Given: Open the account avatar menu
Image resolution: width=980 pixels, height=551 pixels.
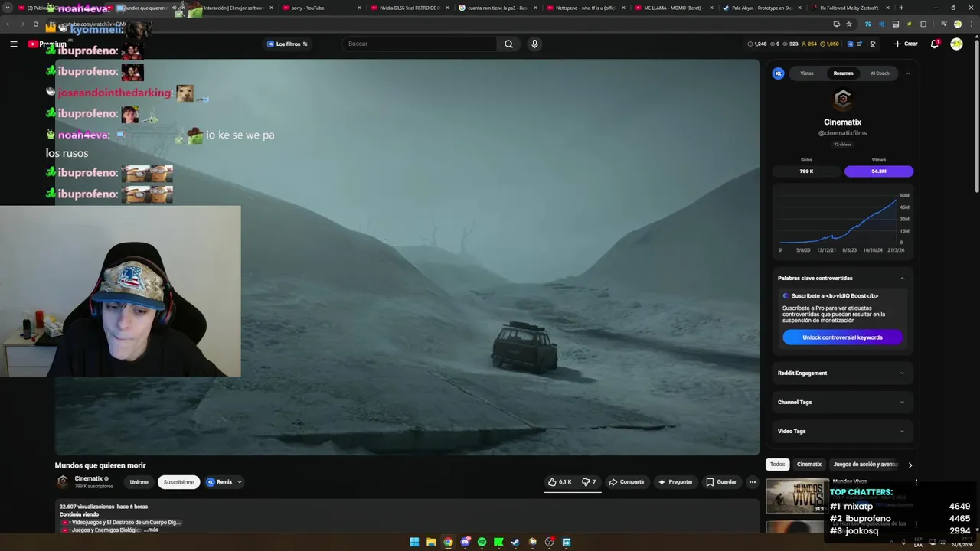Looking at the screenshot, I should tap(956, 44).
